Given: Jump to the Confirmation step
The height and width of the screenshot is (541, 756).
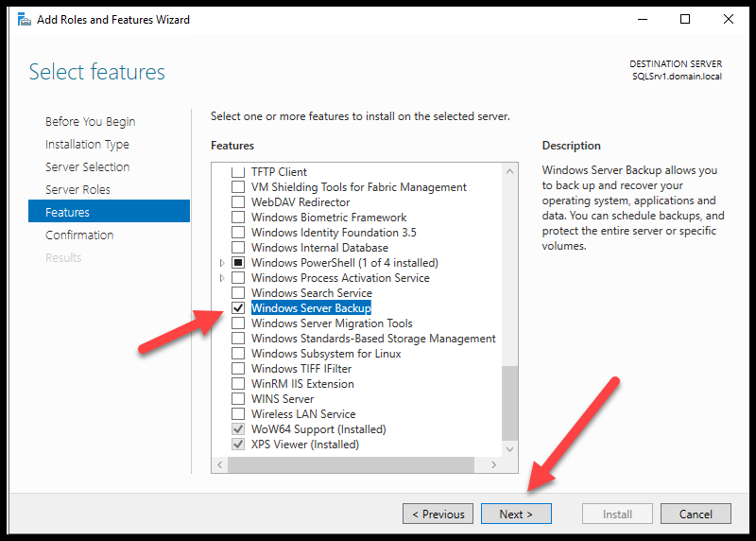Looking at the screenshot, I should pos(79,235).
